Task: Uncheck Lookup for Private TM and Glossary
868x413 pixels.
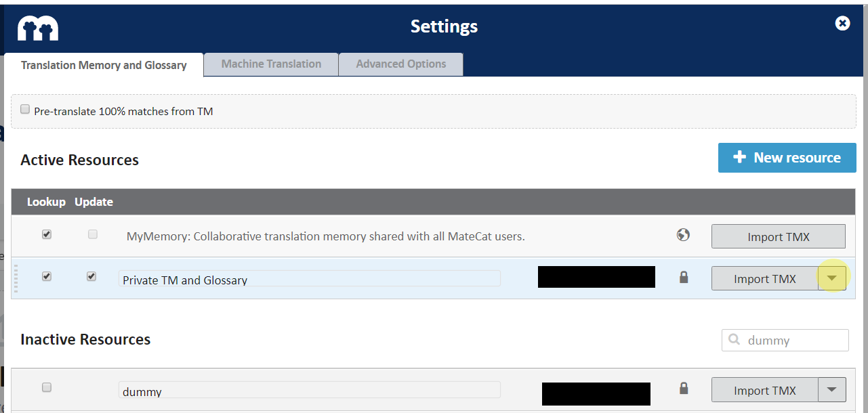Action: pos(47,276)
